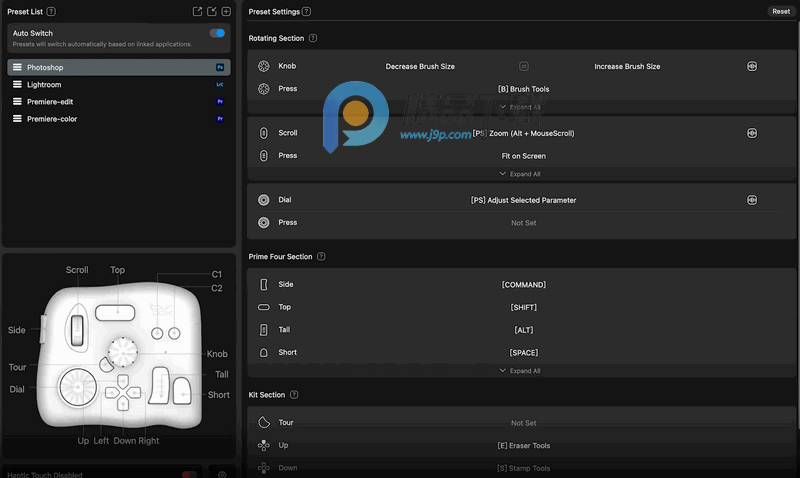Click the export preset icon in Preset List header
This screenshot has width=800, height=478.
(x=197, y=11)
